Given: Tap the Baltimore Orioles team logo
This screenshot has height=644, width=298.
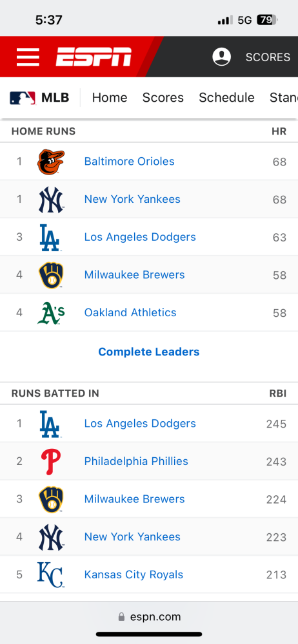Looking at the screenshot, I should (51, 162).
